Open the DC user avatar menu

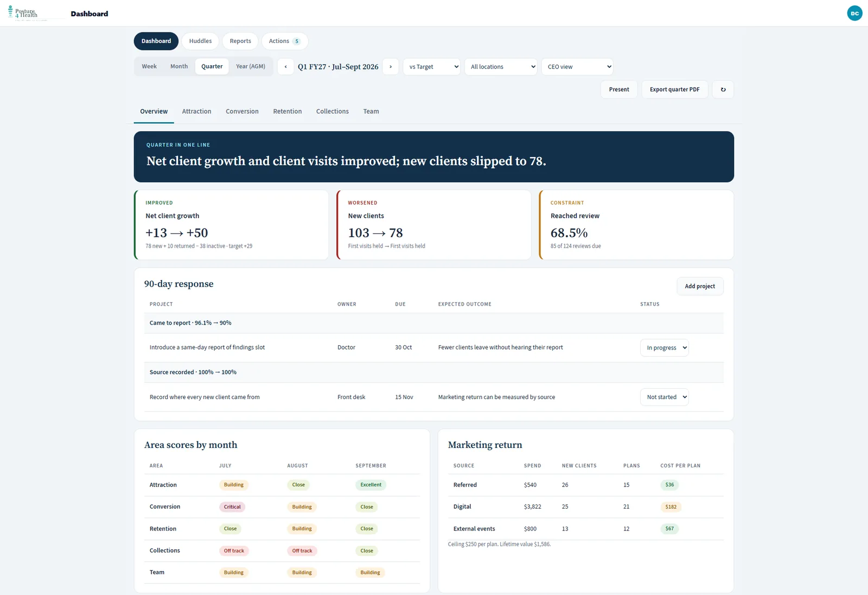[x=854, y=13]
